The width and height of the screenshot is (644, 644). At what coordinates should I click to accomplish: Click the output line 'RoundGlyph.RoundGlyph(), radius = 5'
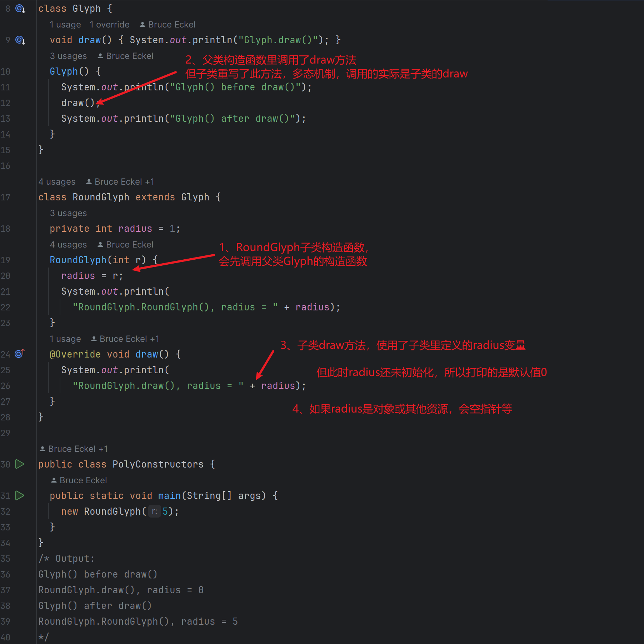click(138, 621)
